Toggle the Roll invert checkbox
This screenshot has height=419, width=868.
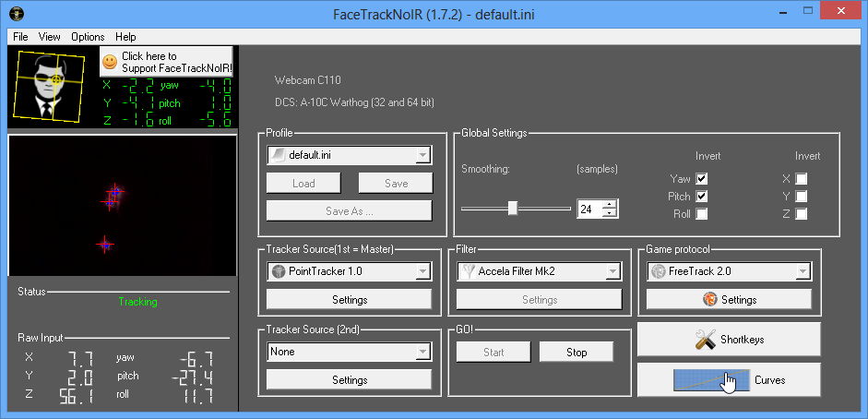pos(702,214)
